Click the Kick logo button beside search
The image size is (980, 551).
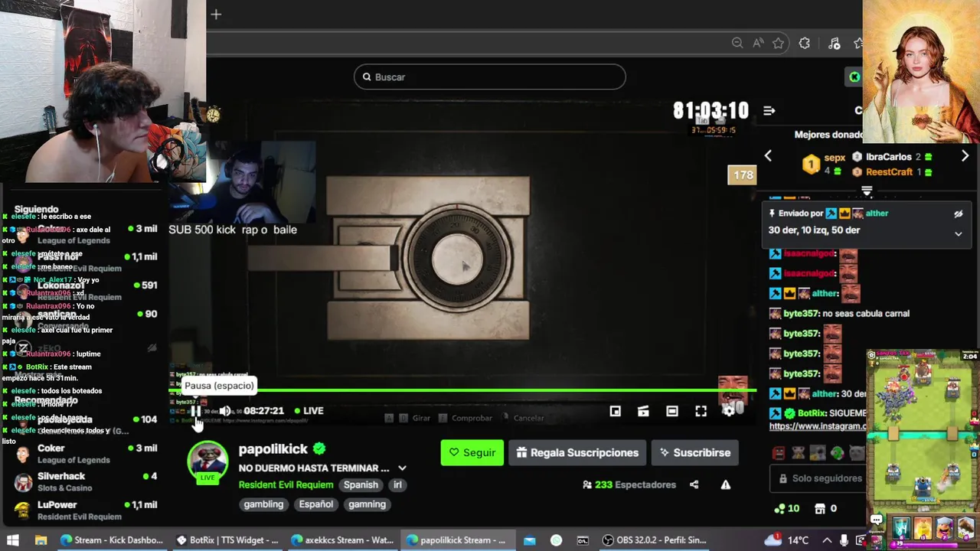click(x=854, y=77)
